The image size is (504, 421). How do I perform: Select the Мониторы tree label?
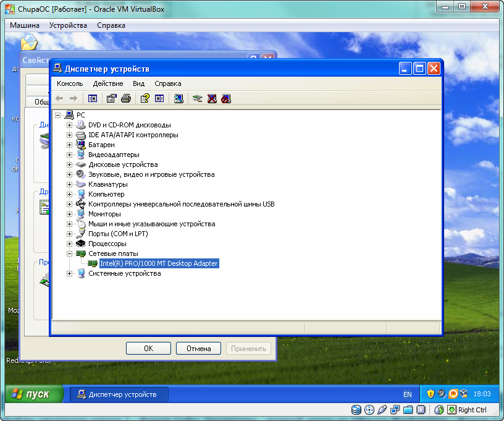click(104, 214)
